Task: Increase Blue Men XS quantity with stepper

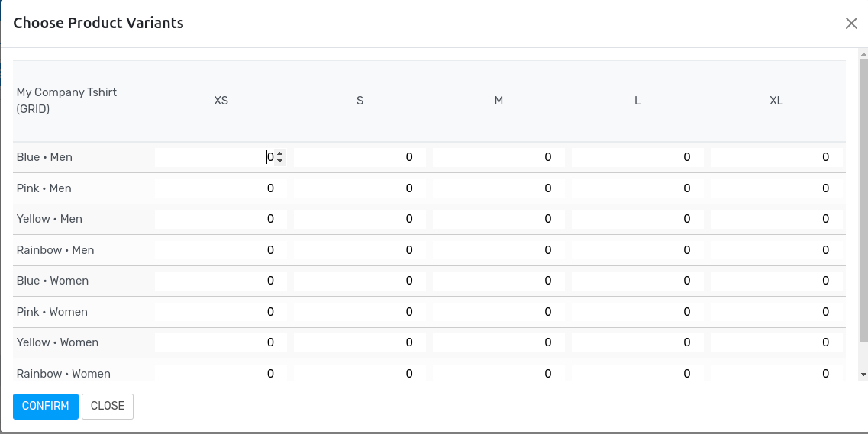Action: [x=280, y=154]
